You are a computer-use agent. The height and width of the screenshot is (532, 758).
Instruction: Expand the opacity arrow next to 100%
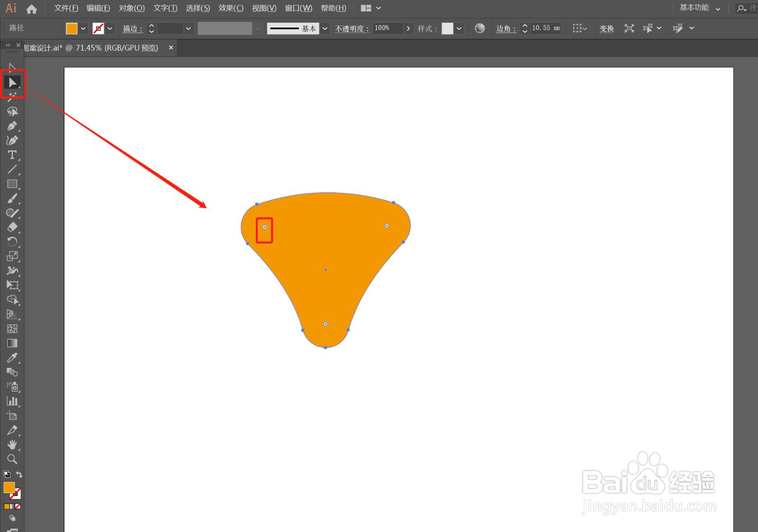(408, 28)
